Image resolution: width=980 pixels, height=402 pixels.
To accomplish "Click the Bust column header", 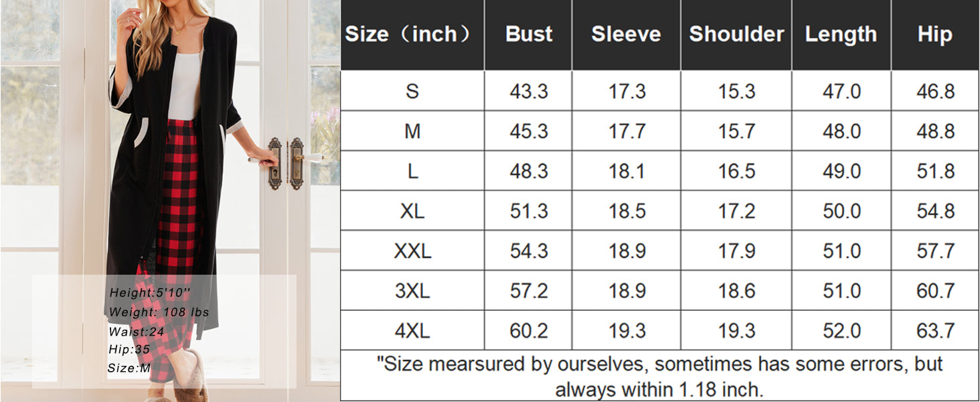I will pos(529,34).
